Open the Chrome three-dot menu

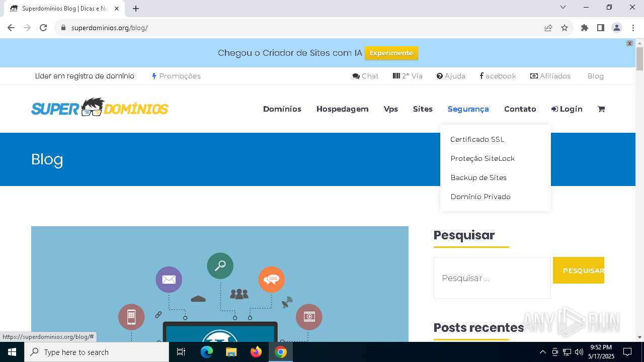pos(633,28)
